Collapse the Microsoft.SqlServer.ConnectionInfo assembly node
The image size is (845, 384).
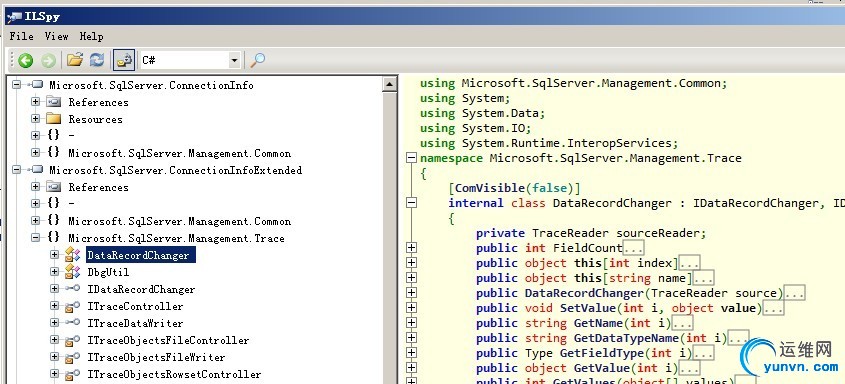tap(16, 85)
